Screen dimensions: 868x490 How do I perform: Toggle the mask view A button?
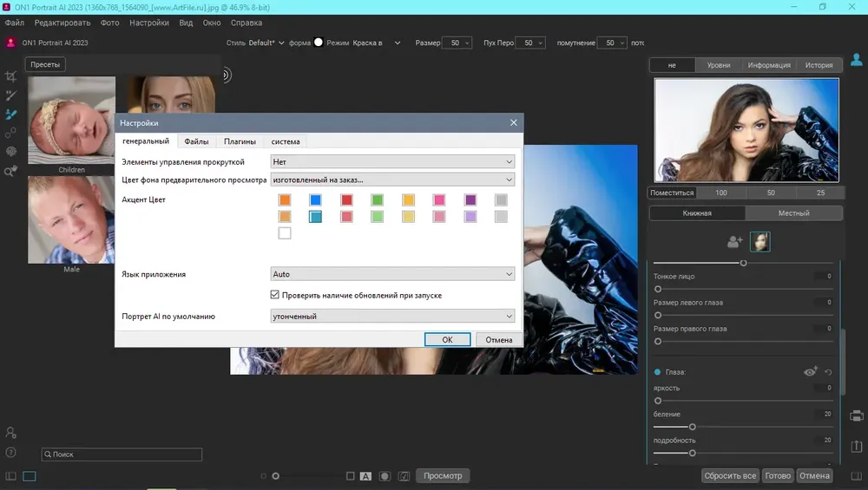pos(365,476)
